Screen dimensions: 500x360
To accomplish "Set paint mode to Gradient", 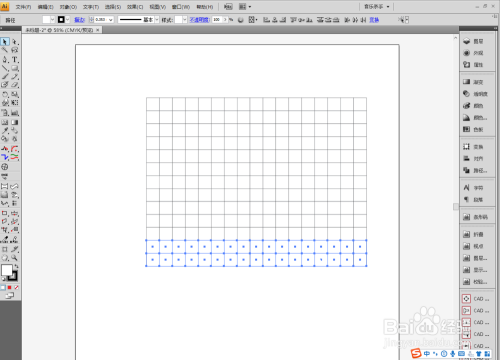I will [10, 288].
